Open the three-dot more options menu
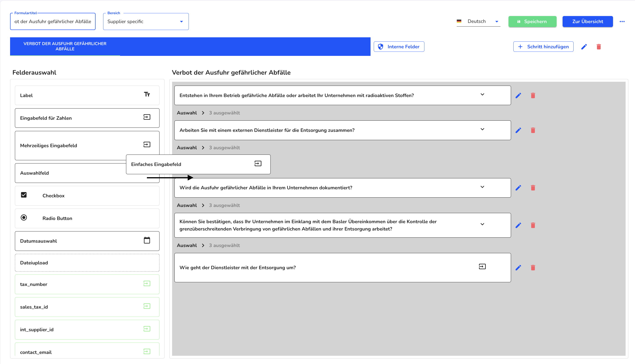The width and height of the screenshot is (635, 364). coord(622,22)
